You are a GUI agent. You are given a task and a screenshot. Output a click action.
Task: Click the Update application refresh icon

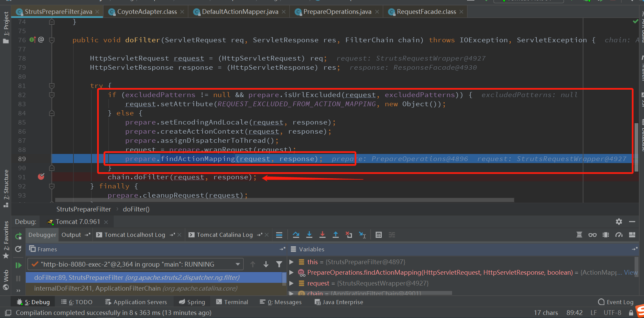point(18,249)
